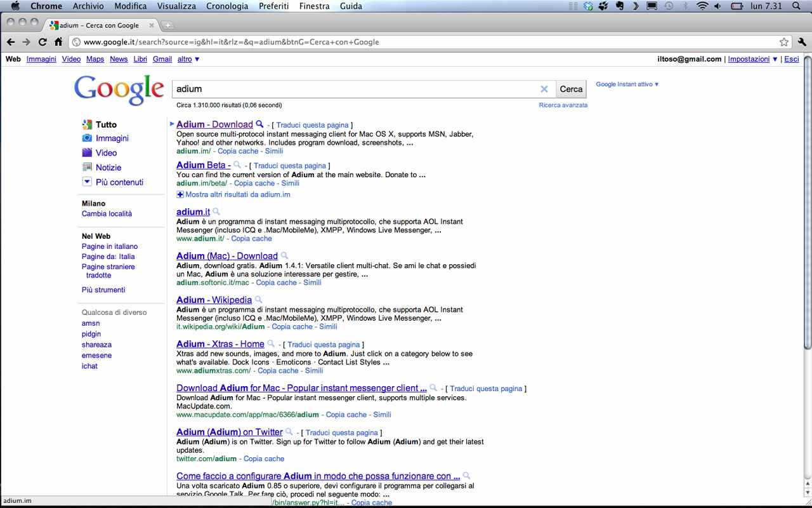Filter by Pagine in italiano
Screen dimensions: 812x508
click(110, 246)
